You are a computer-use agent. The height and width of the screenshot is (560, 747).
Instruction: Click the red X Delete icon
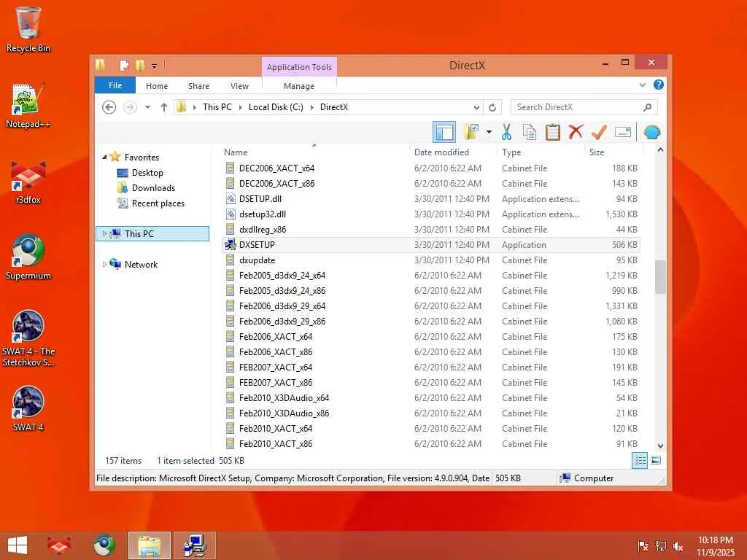click(576, 131)
